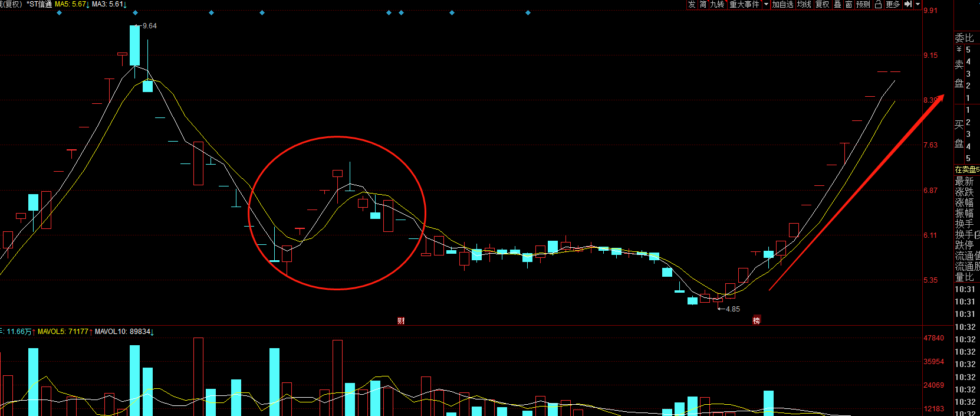Switch to 简 simplified view
This screenshot has height=416, width=980.
pyautogui.click(x=703, y=4)
